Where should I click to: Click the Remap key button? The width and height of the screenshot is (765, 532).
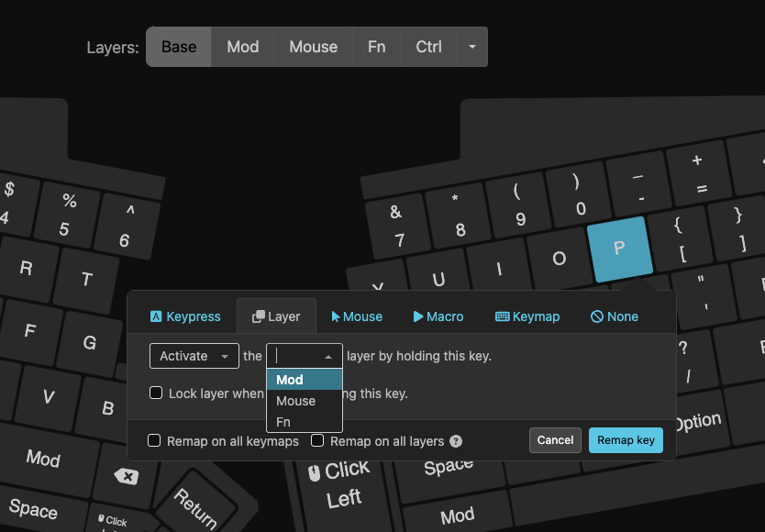[x=626, y=440]
